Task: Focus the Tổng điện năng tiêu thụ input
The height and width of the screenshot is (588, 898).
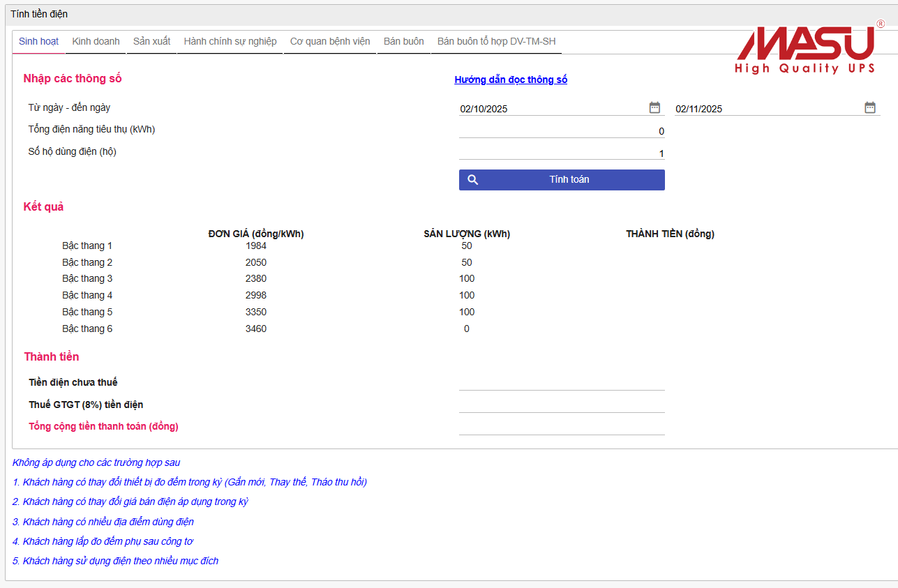Action: click(561, 131)
